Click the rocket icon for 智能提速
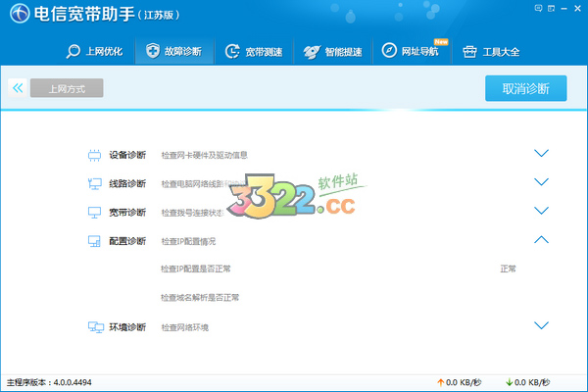Screen dimensions: 588x392 (312, 52)
